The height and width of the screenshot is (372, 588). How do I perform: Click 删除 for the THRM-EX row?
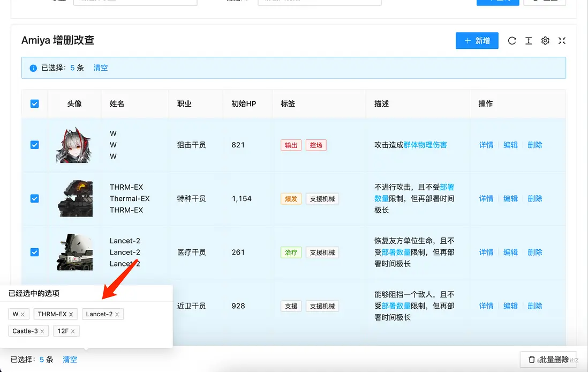click(x=535, y=198)
